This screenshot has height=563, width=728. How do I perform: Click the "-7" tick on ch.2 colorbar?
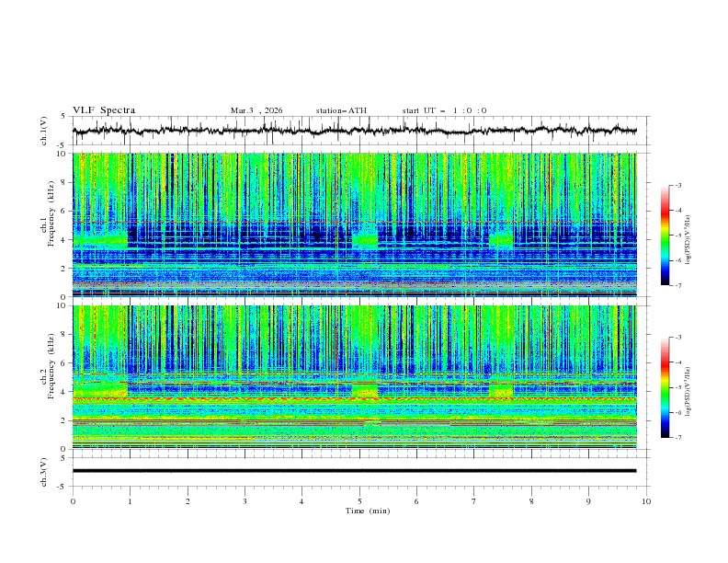coord(678,438)
